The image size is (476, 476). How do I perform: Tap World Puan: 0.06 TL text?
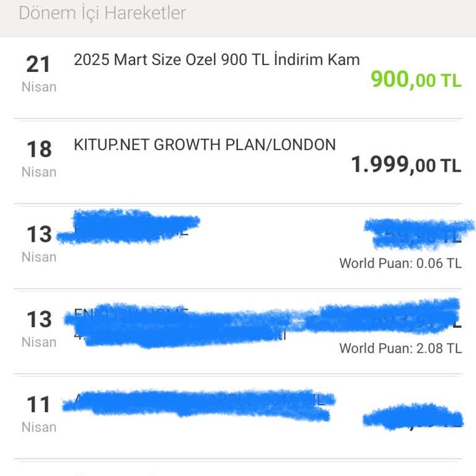click(x=400, y=263)
